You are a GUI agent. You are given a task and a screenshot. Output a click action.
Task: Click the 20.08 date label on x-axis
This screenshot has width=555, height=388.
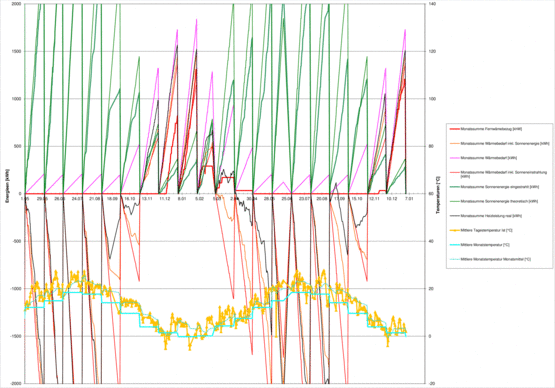pos(322,199)
